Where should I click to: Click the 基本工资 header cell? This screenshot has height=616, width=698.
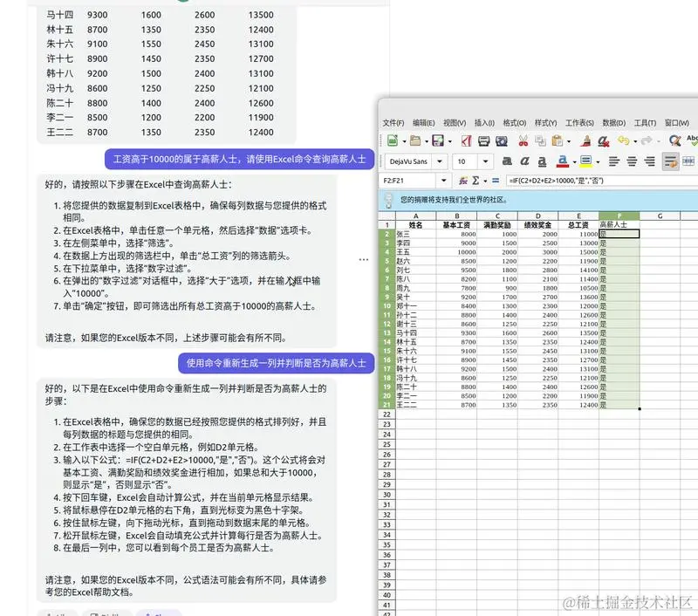click(x=456, y=225)
